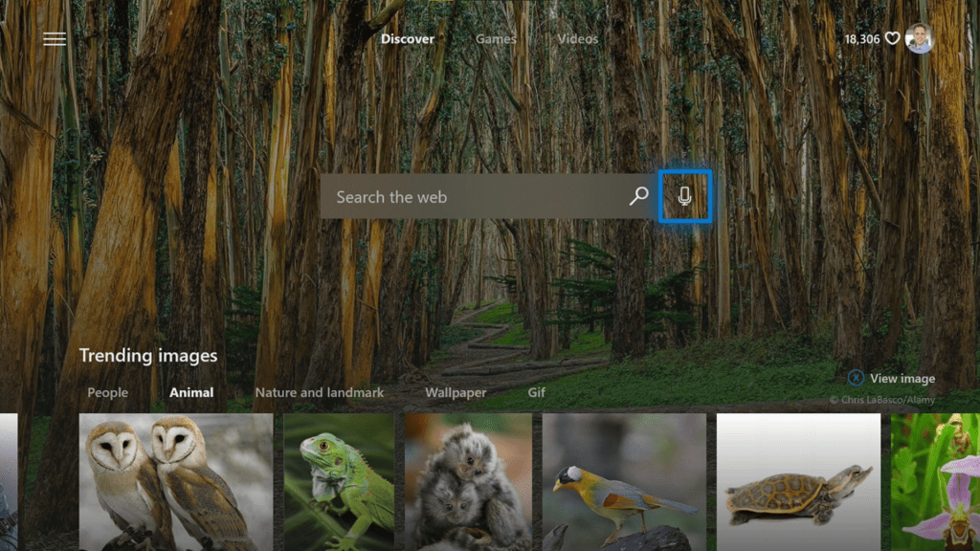The width and height of the screenshot is (980, 551).
Task: Switch to the Videos tab
Action: click(x=577, y=38)
